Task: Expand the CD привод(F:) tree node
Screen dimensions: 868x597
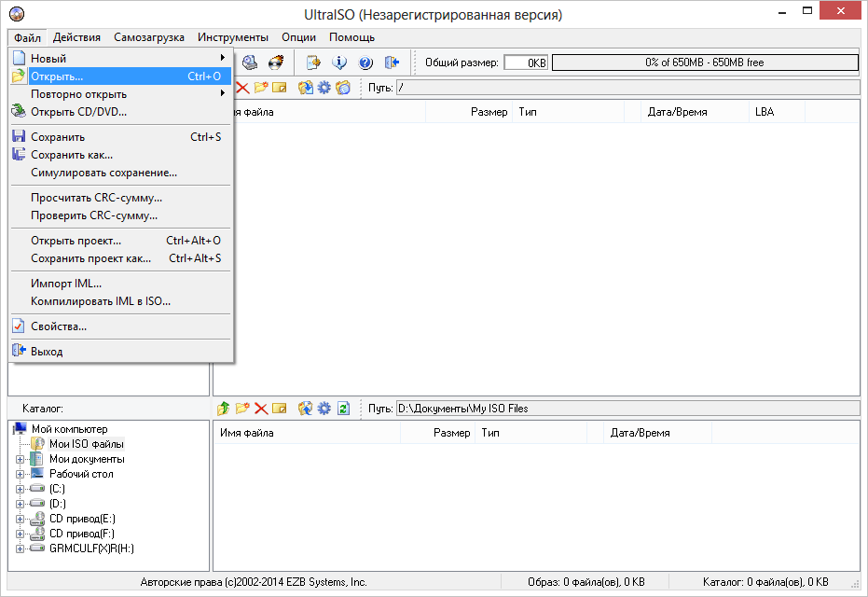Action: (20, 534)
